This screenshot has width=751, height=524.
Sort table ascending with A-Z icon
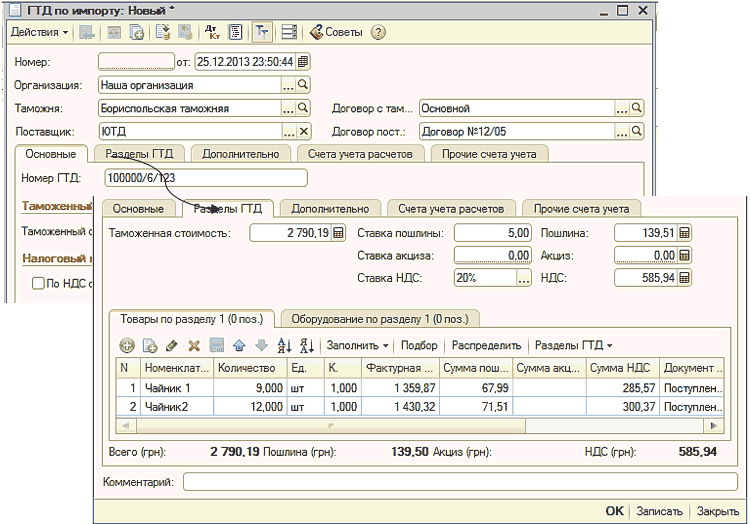pyautogui.click(x=283, y=345)
